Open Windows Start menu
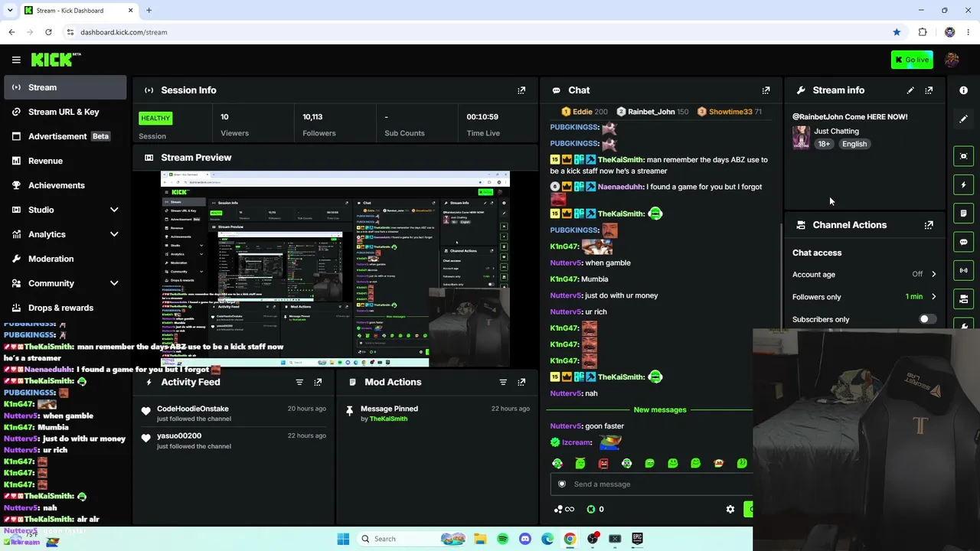 [x=343, y=539]
